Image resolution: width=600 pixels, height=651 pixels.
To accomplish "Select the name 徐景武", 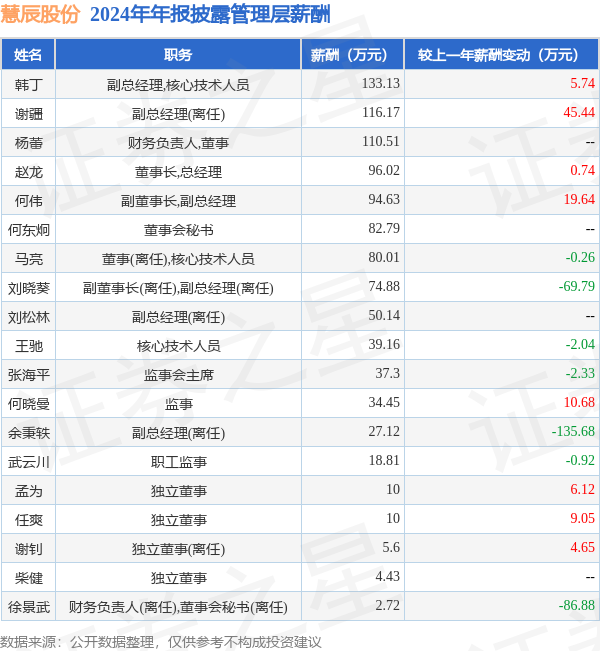I will click(29, 607).
